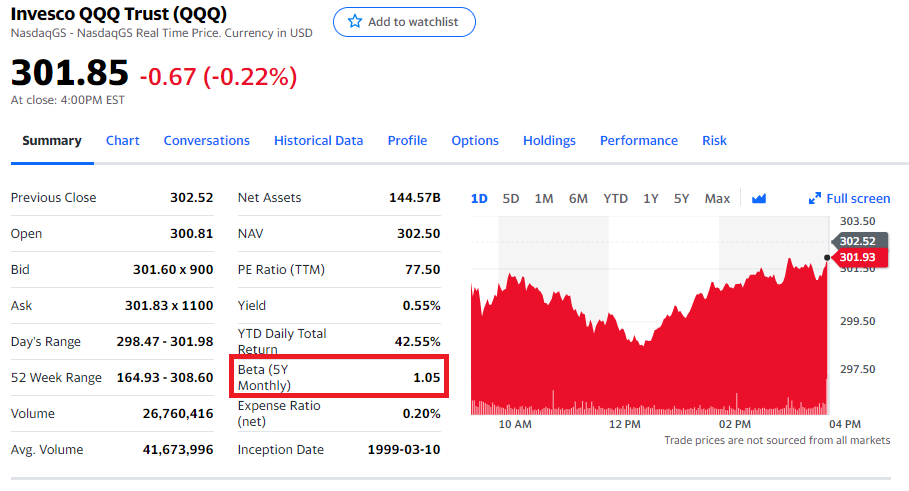Click the Yield value 0.55%
This screenshot has height=491, width=909.
coord(421,305)
